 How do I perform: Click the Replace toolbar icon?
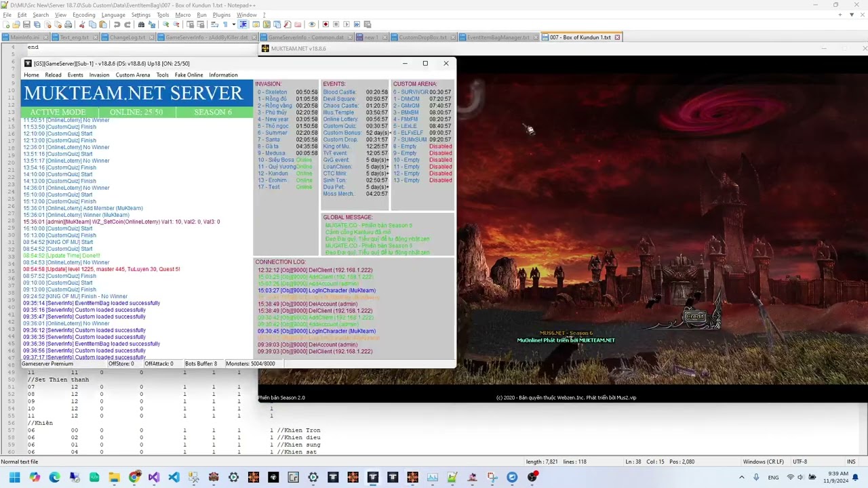151,24
